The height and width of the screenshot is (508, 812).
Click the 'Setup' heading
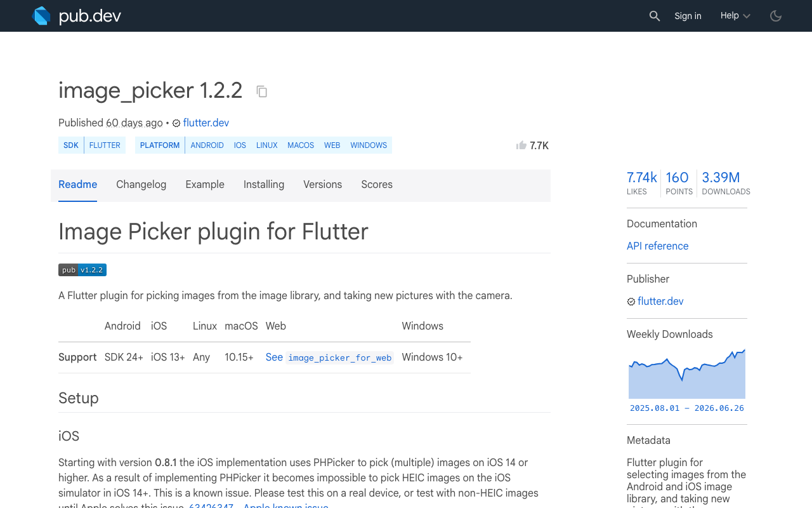tap(79, 398)
